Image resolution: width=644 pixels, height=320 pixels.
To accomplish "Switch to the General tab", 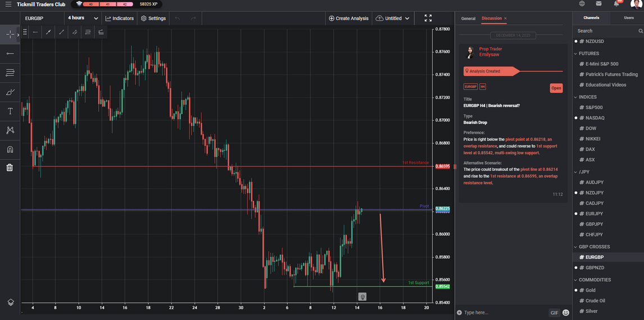I will 468,19.
